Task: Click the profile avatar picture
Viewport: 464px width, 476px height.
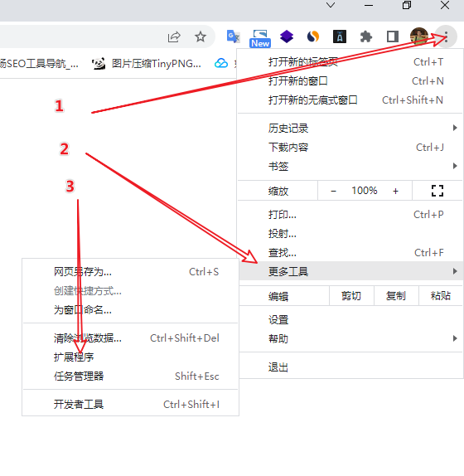Action: (x=418, y=36)
